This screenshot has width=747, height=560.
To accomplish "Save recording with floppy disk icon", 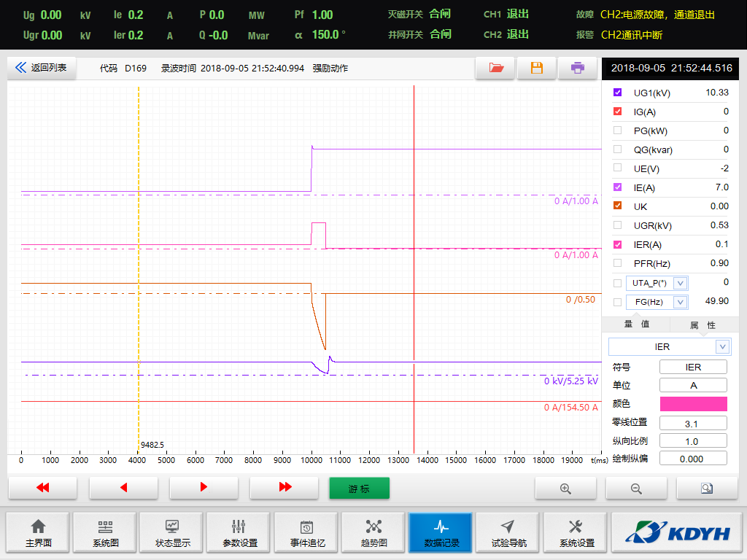I will (x=536, y=68).
